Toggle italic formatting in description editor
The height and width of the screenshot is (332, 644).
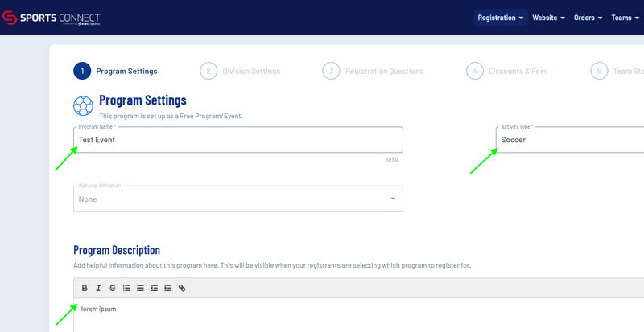tap(98, 288)
